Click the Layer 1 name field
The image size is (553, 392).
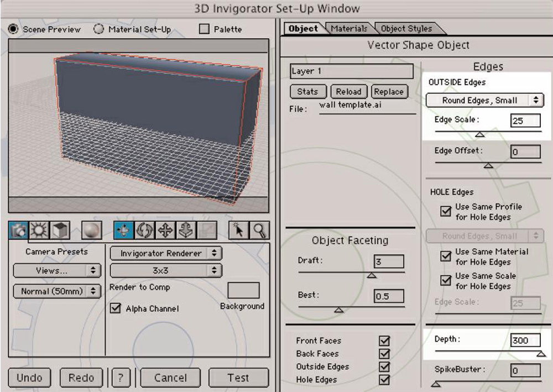coord(352,71)
